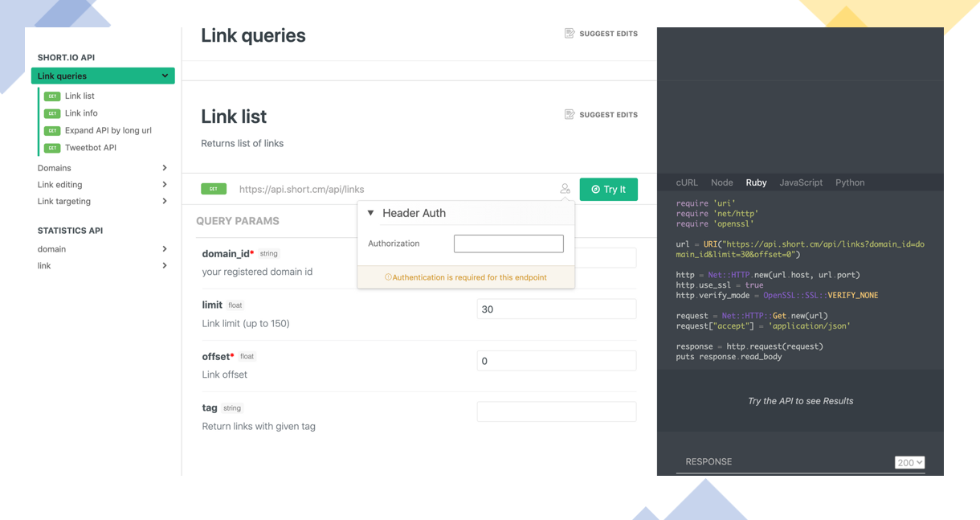The width and height of the screenshot is (980, 520).
Task: Click the Header Auth title text
Action: [x=414, y=213]
